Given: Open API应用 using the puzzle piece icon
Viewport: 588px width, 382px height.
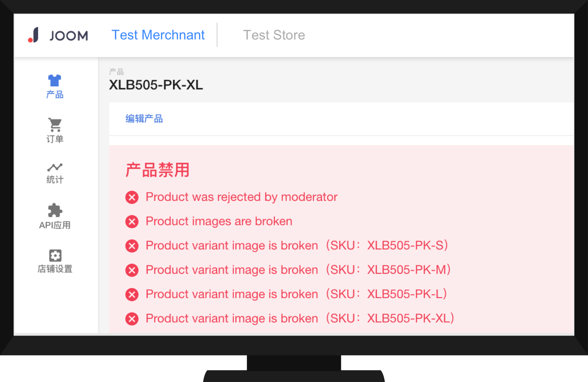Looking at the screenshot, I should 54,211.
